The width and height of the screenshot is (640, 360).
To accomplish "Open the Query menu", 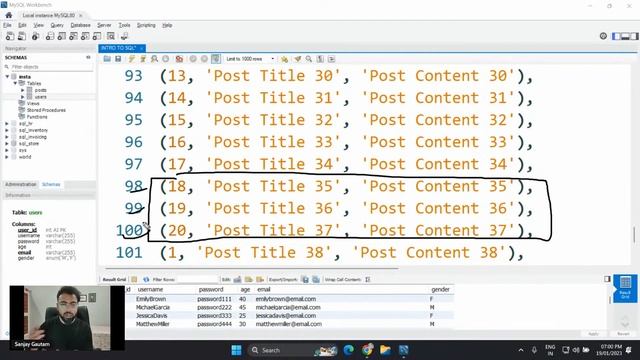I will pos(57,25).
